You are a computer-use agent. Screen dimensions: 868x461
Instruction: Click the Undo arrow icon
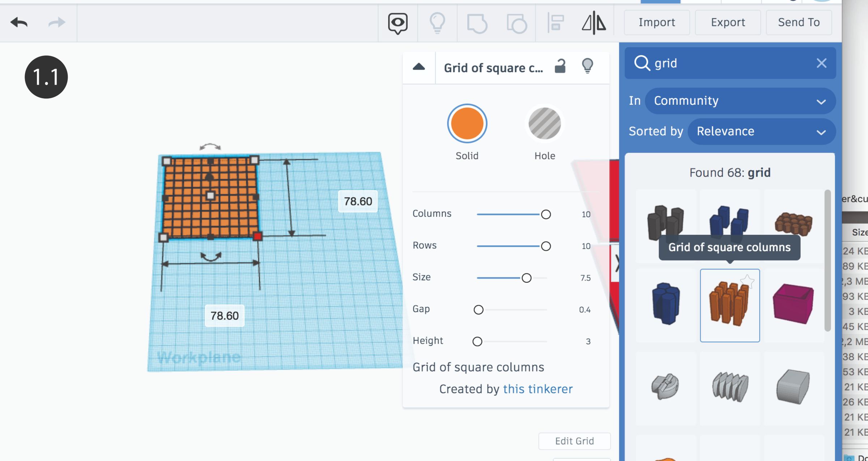point(19,22)
